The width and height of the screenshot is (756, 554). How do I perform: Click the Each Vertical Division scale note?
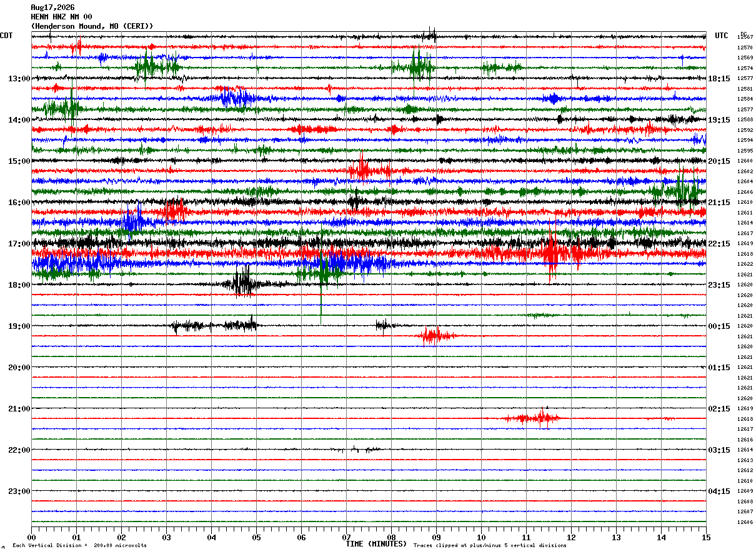[80, 546]
